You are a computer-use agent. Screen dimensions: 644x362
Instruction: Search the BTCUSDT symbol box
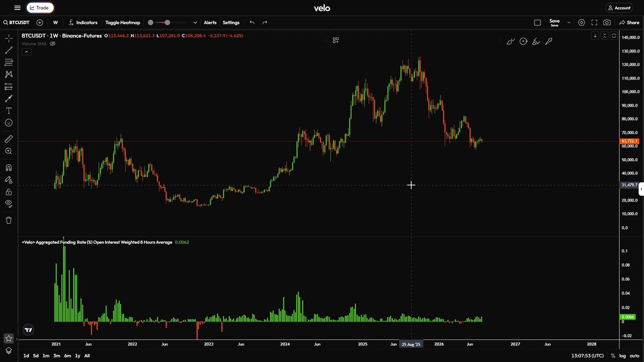[x=17, y=23]
